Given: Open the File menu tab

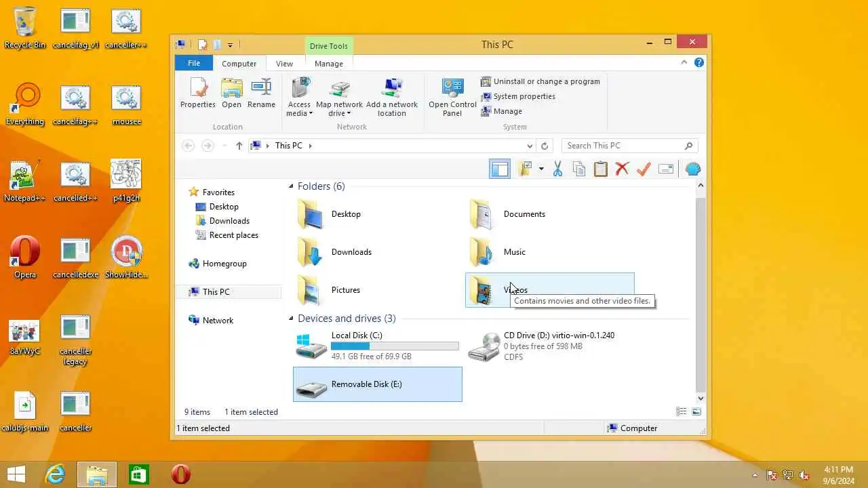Looking at the screenshot, I should coord(194,63).
